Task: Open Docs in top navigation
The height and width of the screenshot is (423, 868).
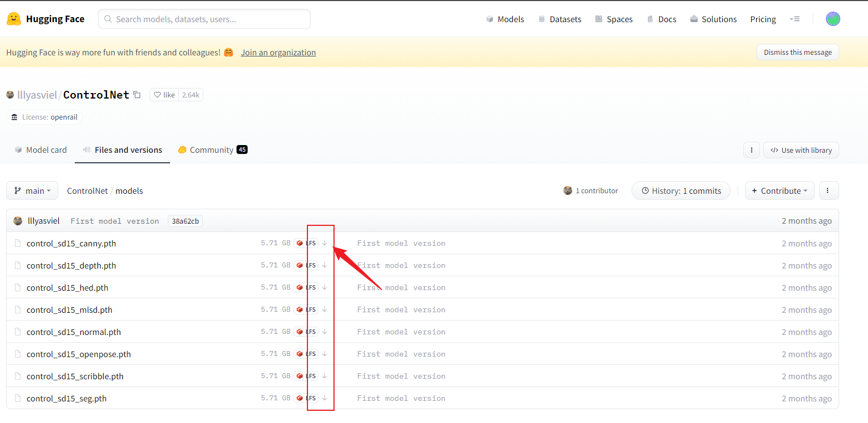Action: coord(661,19)
